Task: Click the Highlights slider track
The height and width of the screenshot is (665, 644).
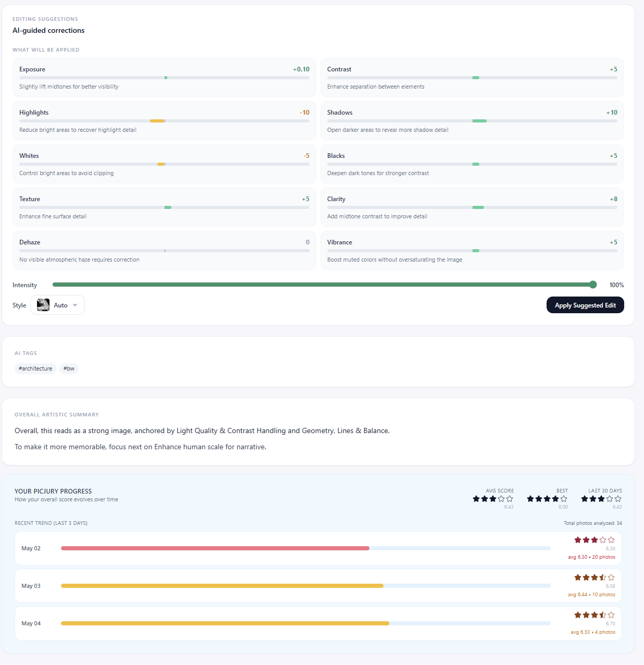Action: [x=164, y=121]
